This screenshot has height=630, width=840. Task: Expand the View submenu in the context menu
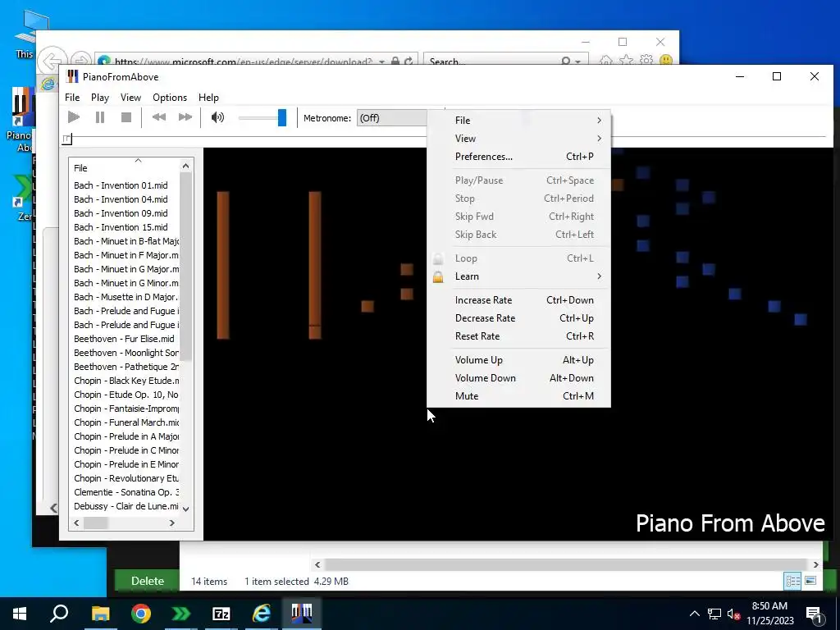click(518, 139)
